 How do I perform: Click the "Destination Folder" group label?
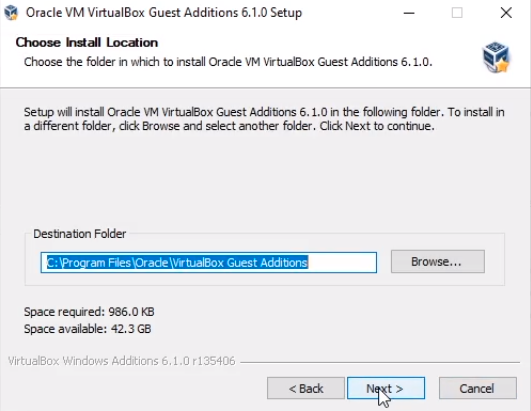tap(80, 234)
